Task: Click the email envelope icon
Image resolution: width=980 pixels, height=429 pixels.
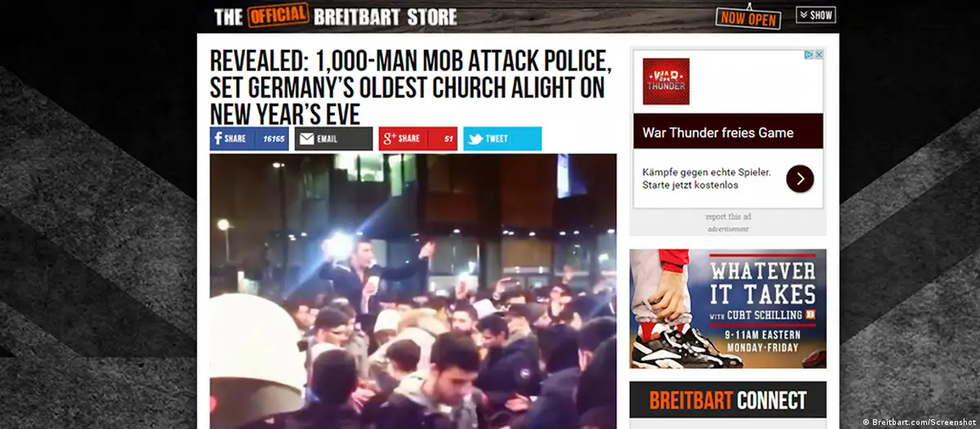Action: tap(306, 139)
